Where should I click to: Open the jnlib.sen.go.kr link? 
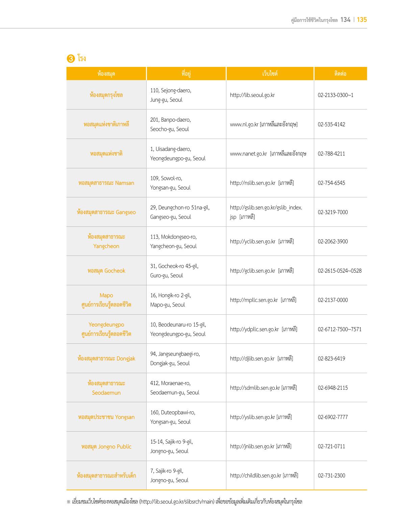[252, 446]
